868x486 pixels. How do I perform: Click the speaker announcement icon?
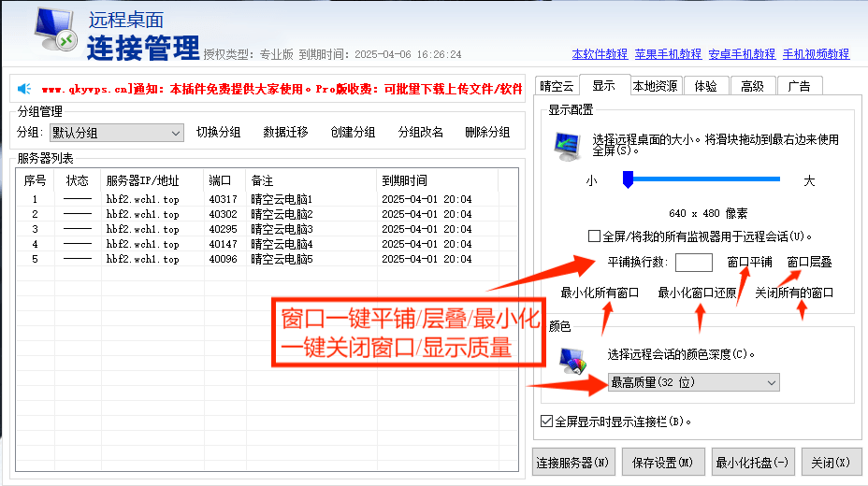(24, 89)
